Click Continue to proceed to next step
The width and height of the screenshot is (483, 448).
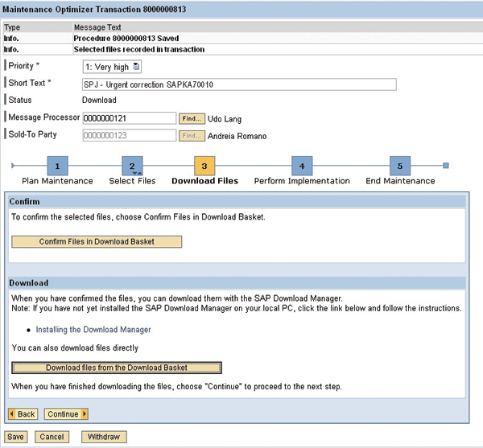click(66, 414)
